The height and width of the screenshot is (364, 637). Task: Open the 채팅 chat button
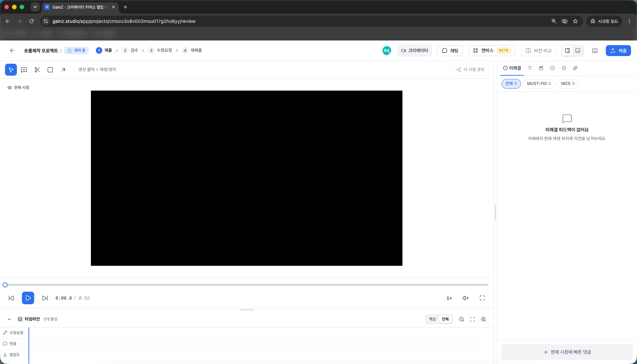point(450,50)
